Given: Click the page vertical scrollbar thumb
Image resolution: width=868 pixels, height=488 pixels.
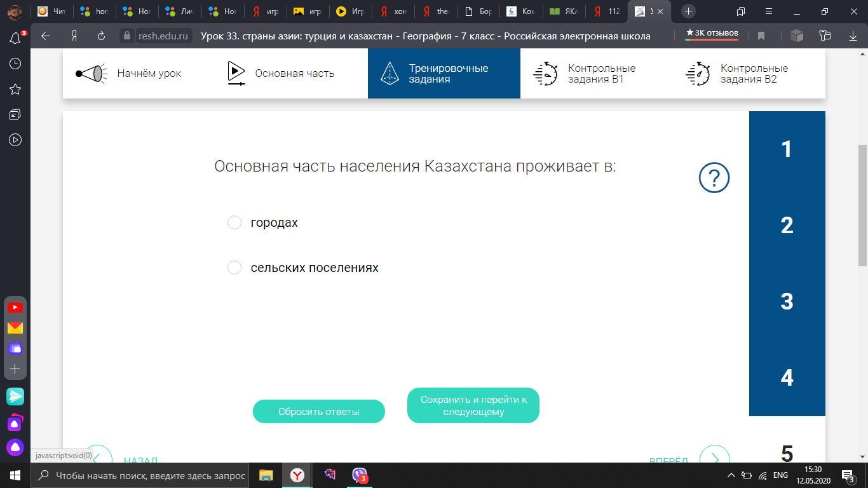Looking at the screenshot, I should [863, 205].
